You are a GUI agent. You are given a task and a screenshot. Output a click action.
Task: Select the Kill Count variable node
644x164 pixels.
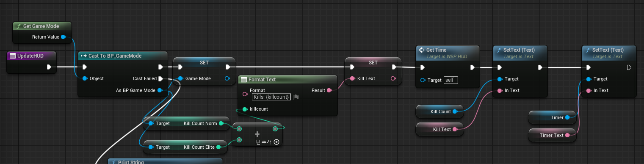(440, 111)
